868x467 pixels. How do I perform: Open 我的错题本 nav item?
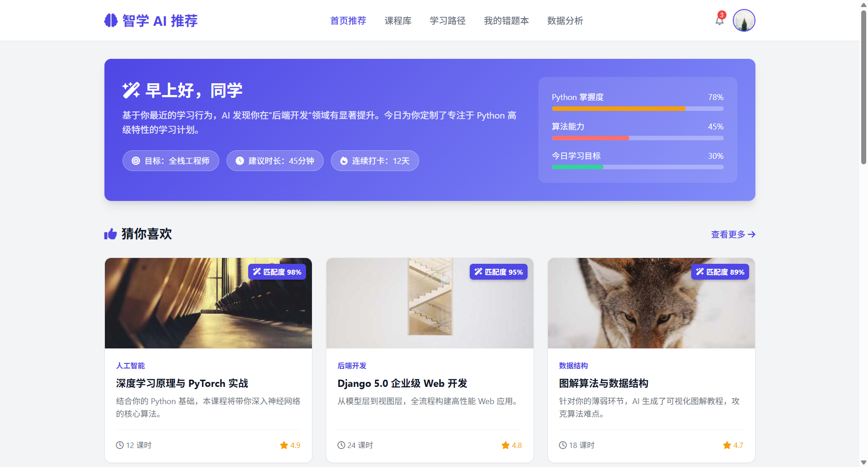[506, 21]
